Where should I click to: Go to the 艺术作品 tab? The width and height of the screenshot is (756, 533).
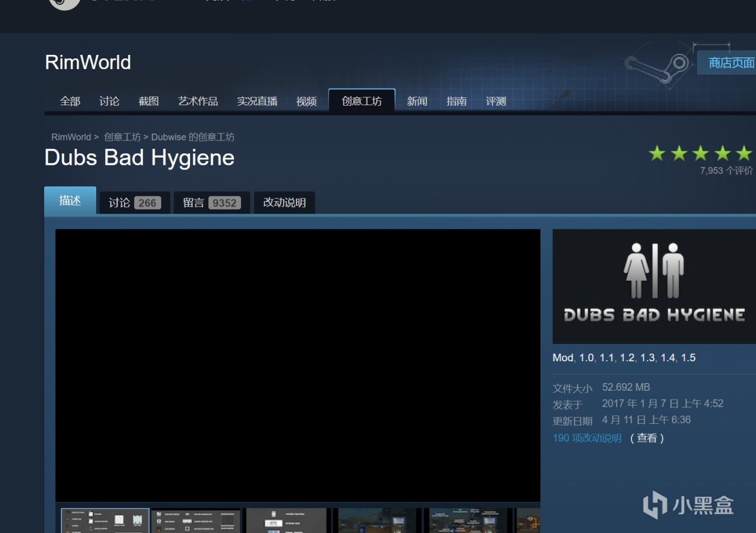pos(198,102)
